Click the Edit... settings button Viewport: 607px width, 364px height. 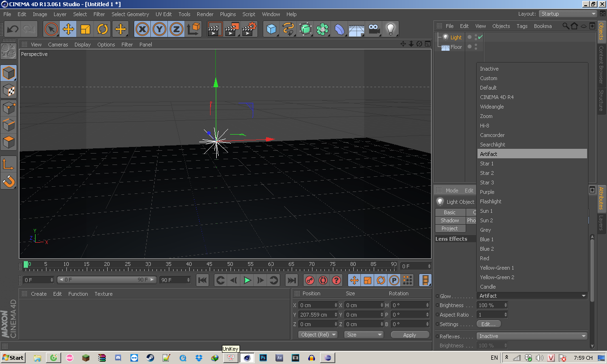point(488,324)
